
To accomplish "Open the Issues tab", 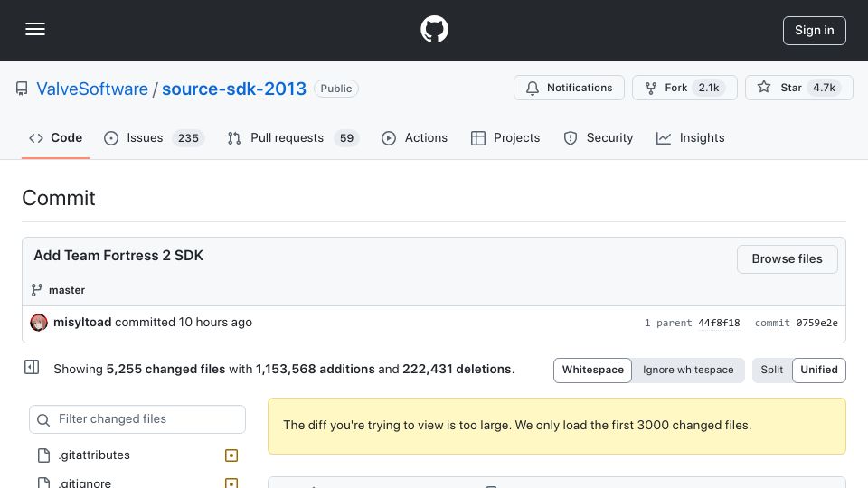I will point(154,137).
